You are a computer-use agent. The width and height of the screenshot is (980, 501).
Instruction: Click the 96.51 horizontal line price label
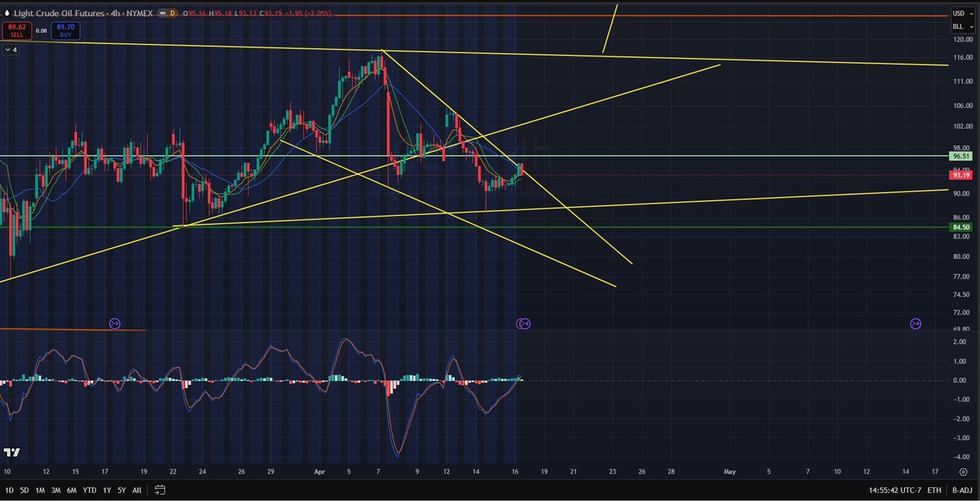(x=960, y=156)
